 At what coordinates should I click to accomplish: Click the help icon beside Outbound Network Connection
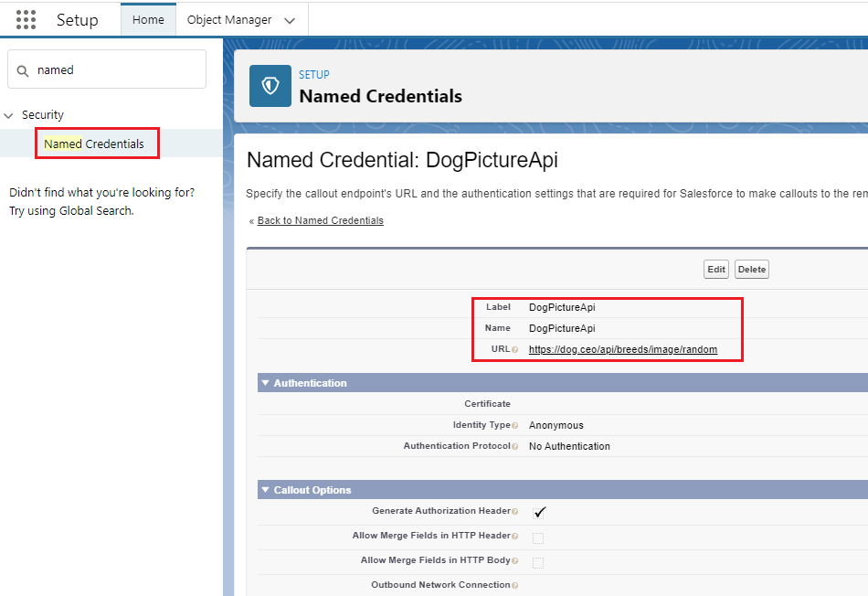pyautogui.click(x=516, y=585)
